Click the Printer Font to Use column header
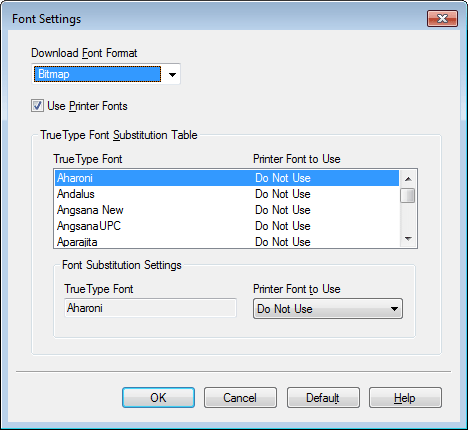Image resolution: width=468 pixels, height=430 pixels. click(297, 159)
